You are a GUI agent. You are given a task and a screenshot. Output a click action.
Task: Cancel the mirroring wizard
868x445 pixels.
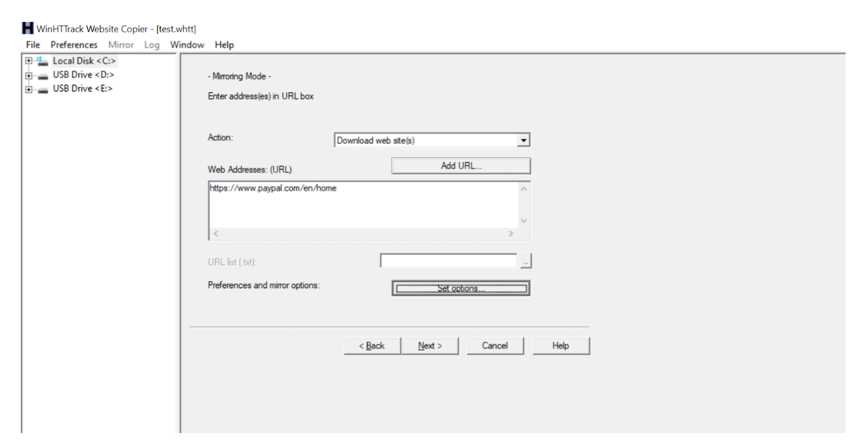495,345
